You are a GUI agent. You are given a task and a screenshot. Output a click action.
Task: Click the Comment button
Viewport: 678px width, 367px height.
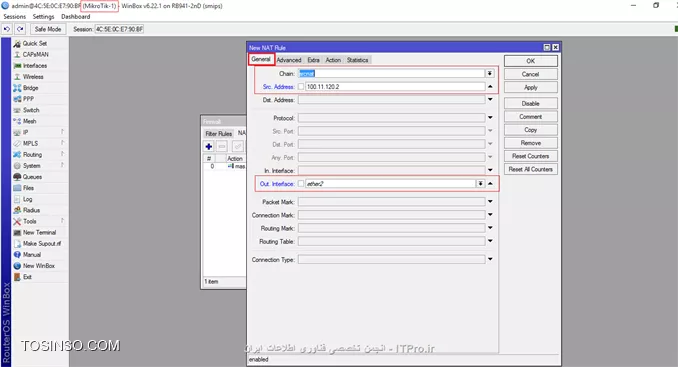pos(531,117)
